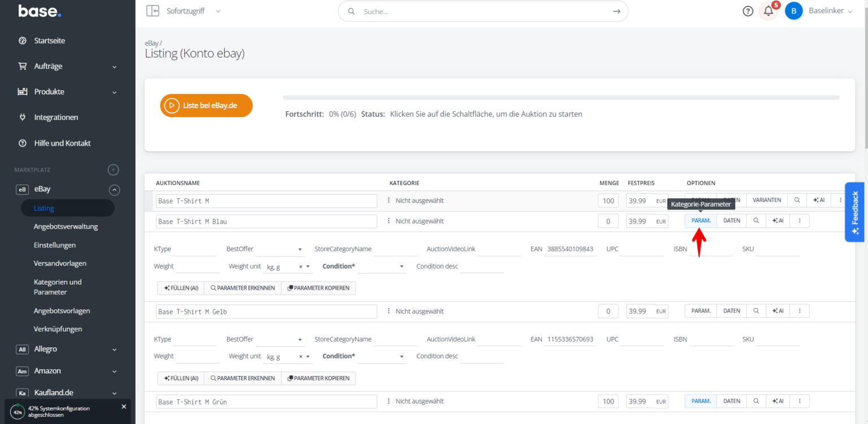The height and width of the screenshot is (424, 868).
Task: Click the listing progress bar
Action: point(561,98)
